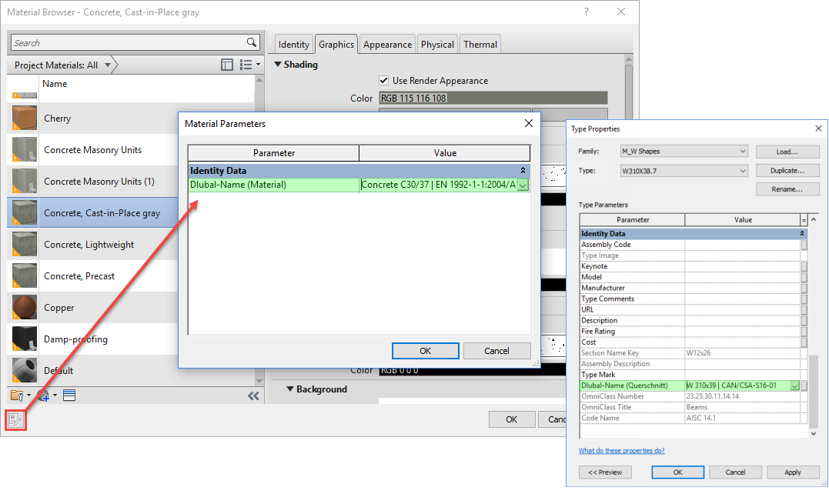829x504 pixels.
Task: Select the Concrete Masonry Units (1) thumbnail
Action: [25, 181]
